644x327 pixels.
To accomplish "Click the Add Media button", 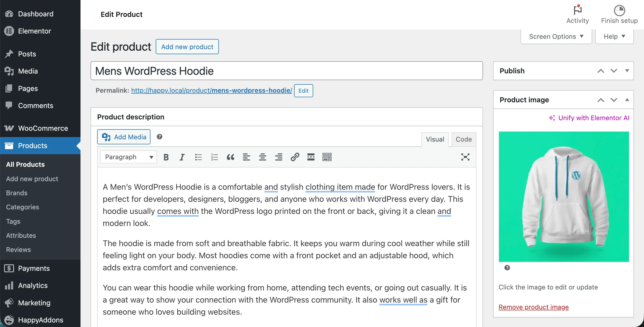I will point(124,137).
